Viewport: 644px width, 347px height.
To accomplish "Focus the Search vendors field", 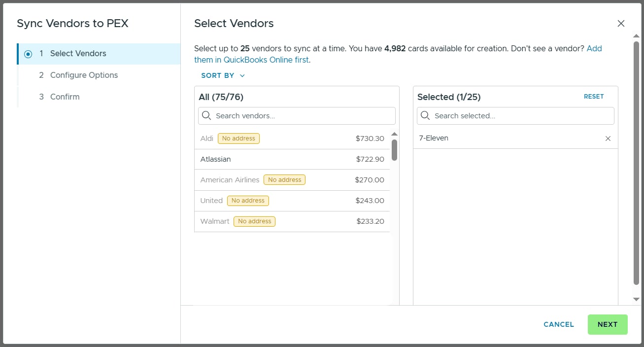I will click(297, 116).
